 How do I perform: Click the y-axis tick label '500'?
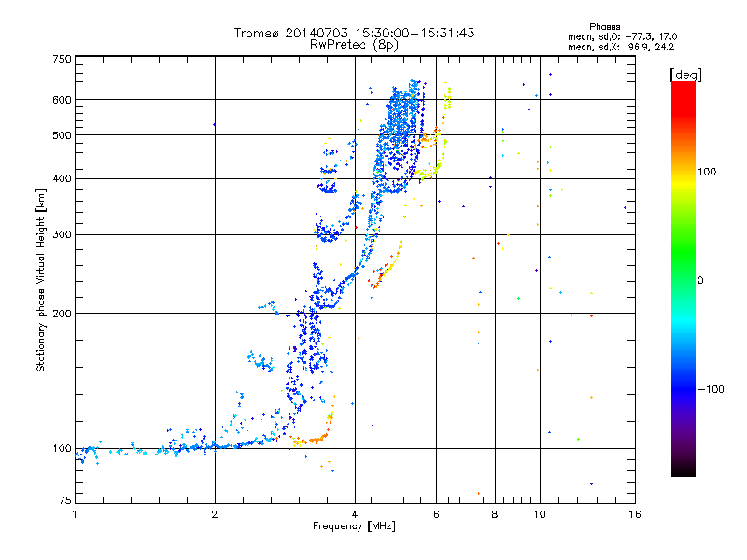point(62,135)
